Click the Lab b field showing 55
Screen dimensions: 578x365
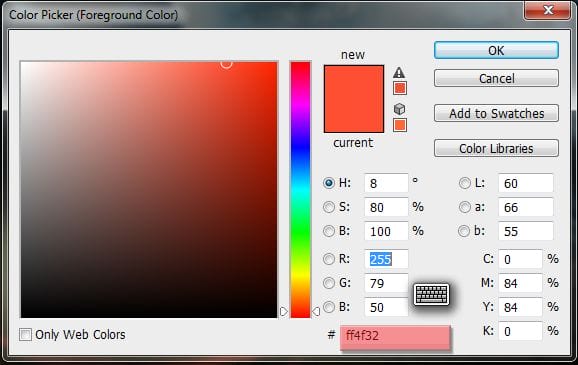(526, 231)
